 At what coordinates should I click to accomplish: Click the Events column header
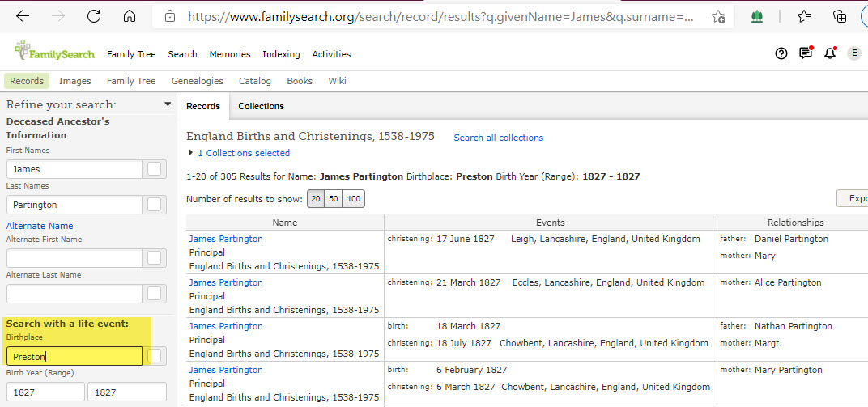[x=551, y=223]
